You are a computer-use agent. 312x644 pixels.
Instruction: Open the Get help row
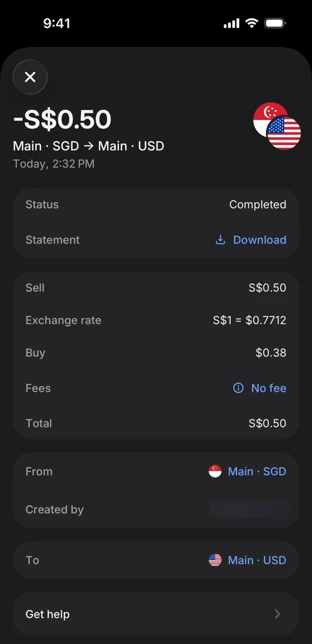pos(156,614)
